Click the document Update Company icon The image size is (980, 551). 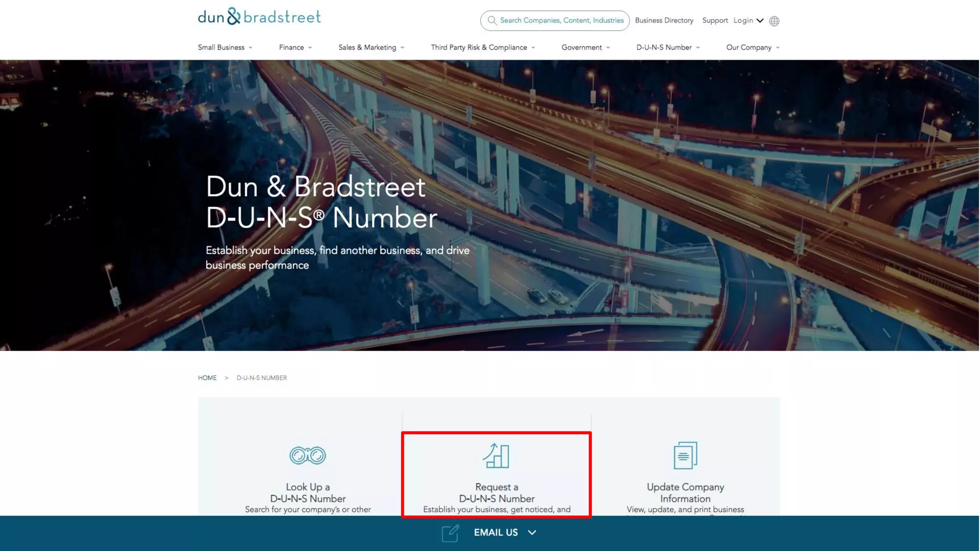(685, 455)
